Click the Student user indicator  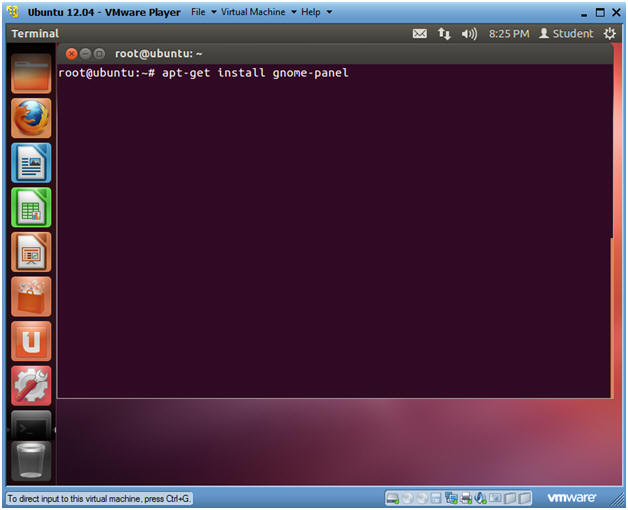pos(566,34)
